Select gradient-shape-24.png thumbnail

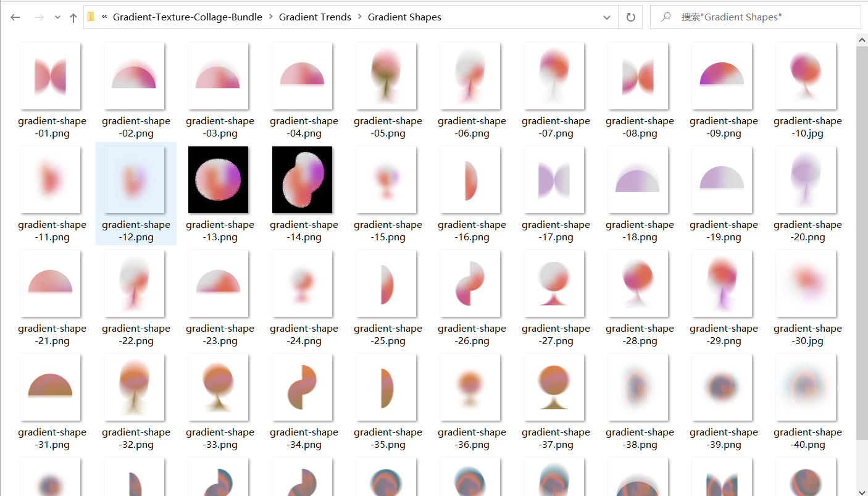point(303,284)
